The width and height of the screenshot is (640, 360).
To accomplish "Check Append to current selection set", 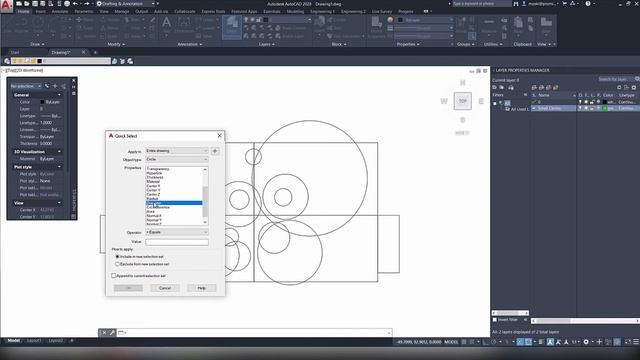I will [113, 276].
